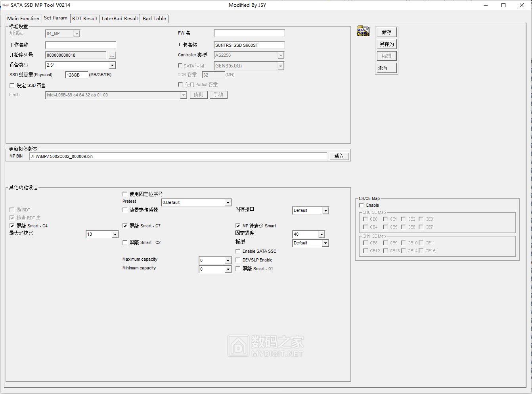
Task: Click the 储存 save button
Action: click(387, 32)
